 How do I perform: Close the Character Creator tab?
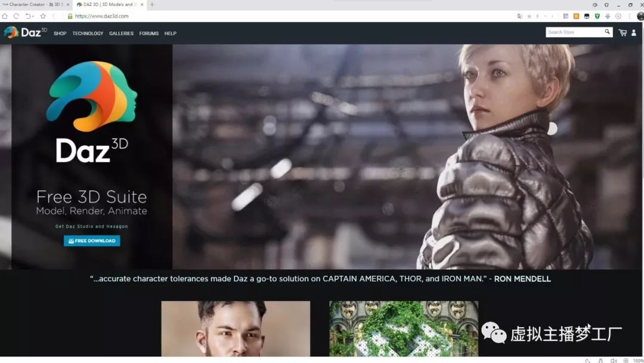68,5
